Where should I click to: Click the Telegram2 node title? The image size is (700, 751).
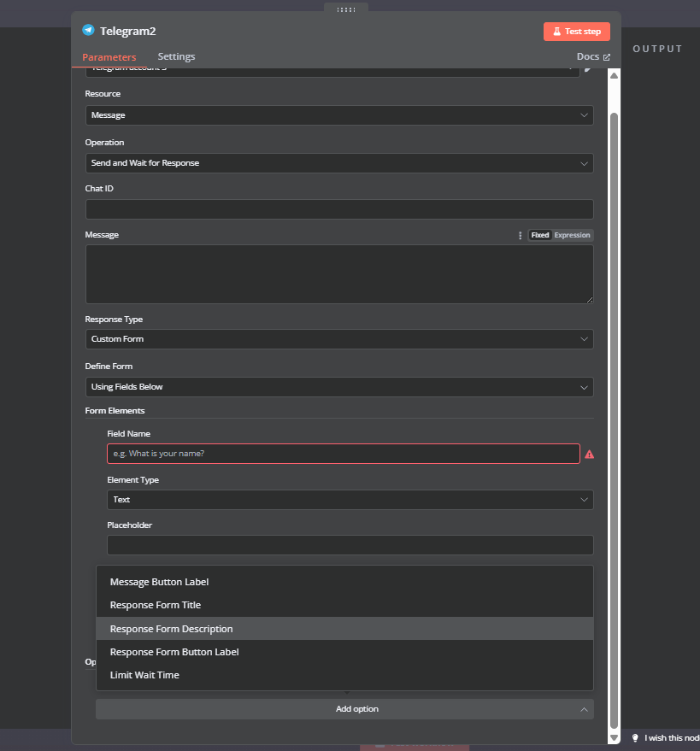(x=128, y=31)
